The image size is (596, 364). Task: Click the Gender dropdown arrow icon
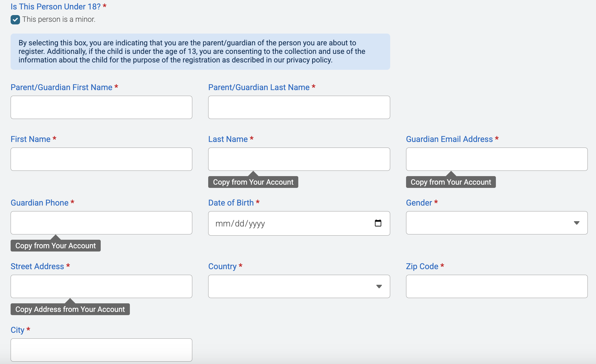tap(577, 223)
